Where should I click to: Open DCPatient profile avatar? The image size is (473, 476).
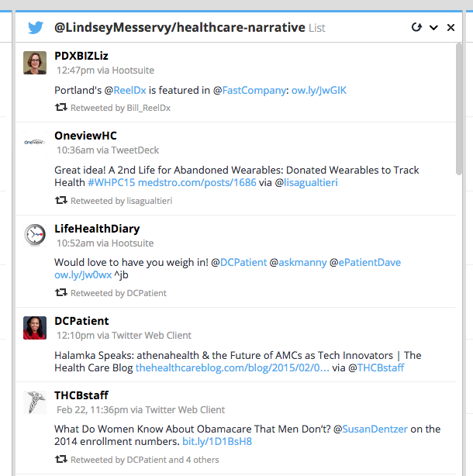tap(35, 328)
